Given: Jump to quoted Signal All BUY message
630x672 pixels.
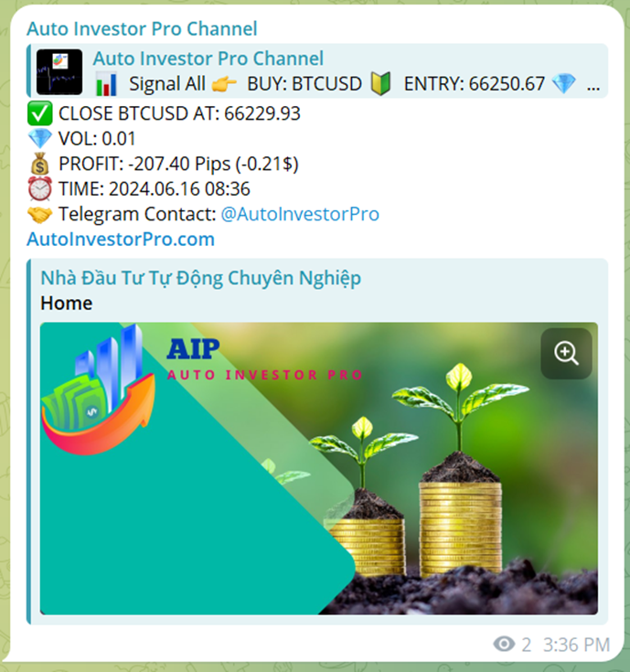Looking at the screenshot, I should [x=317, y=71].
